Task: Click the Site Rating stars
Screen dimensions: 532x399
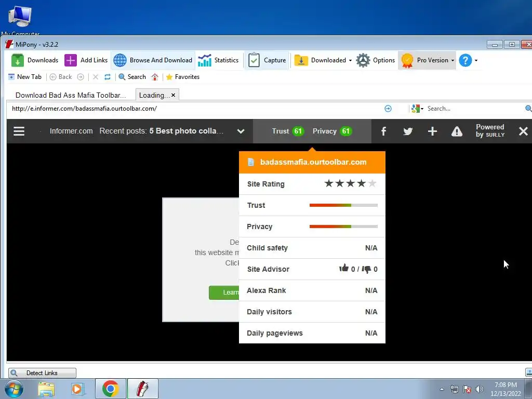Action: point(351,183)
